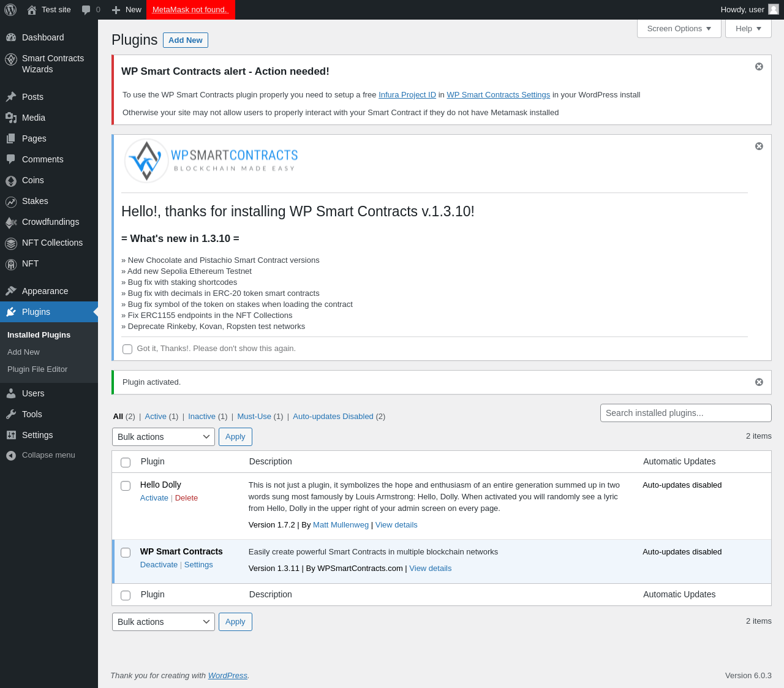
Task: Click the Posts pushpin icon
Action: click(x=11, y=97)
